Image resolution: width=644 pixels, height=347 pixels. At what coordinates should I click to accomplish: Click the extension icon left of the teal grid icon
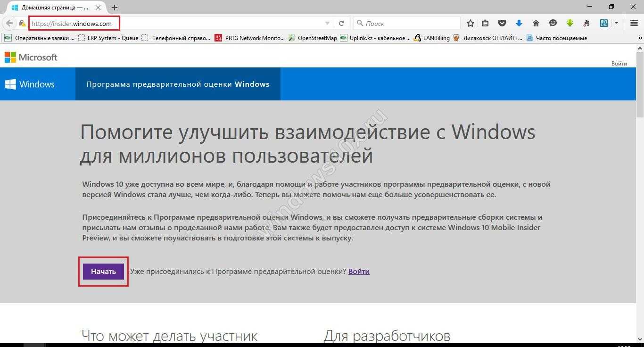[x=586, y=23]
